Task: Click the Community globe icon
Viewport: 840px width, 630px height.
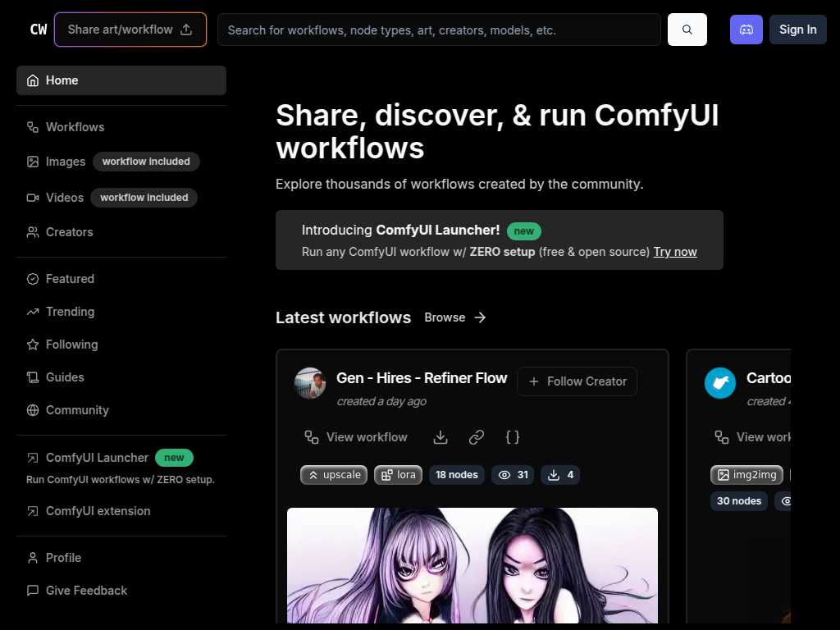Action: point(33,410)
